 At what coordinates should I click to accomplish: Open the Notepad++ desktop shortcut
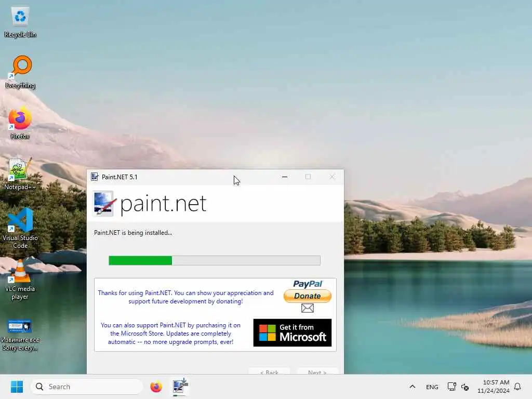pos(20,174)
